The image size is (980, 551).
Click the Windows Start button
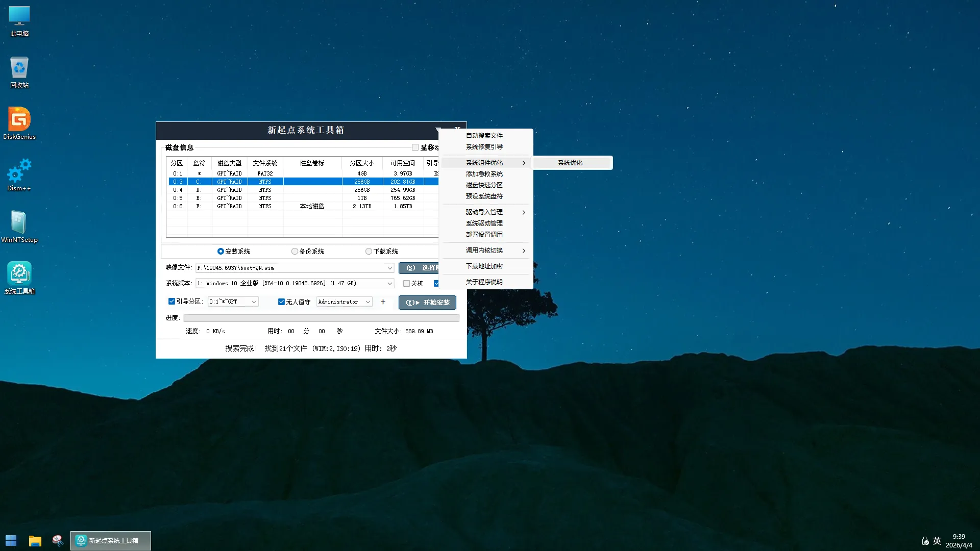point(11,541)
